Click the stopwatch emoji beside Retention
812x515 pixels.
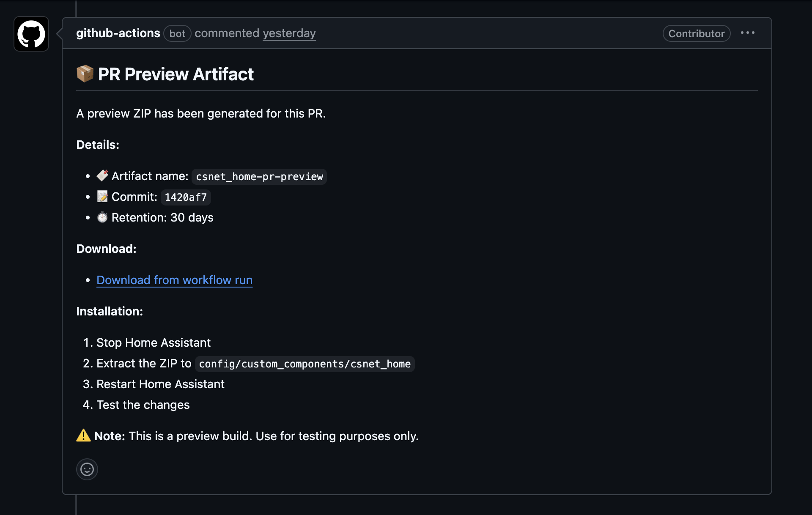102,217
